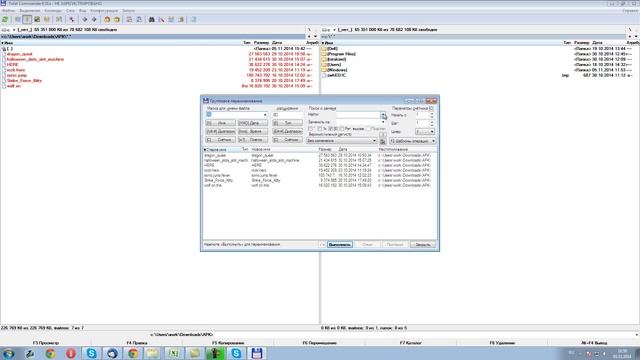Click F8 Удаление in function key bar
Image resolution: width=640 pixels, height=360 pixels.
[x=502, y=343]
